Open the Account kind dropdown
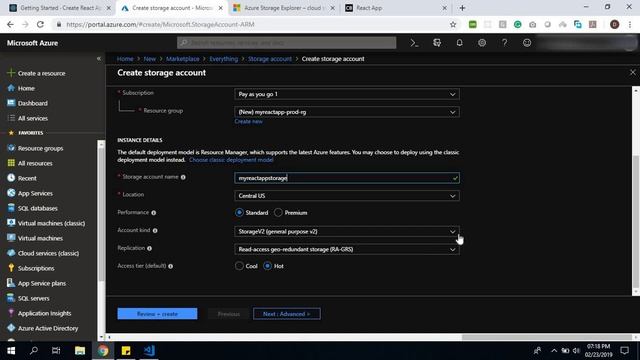The image size is (640, 360). tap(347, 231)
